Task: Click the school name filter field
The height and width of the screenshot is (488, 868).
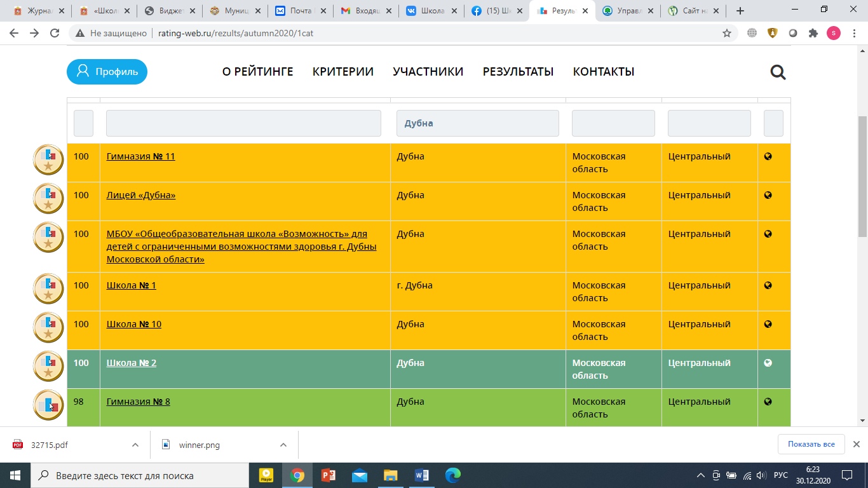Action: (x=243, y=123)
